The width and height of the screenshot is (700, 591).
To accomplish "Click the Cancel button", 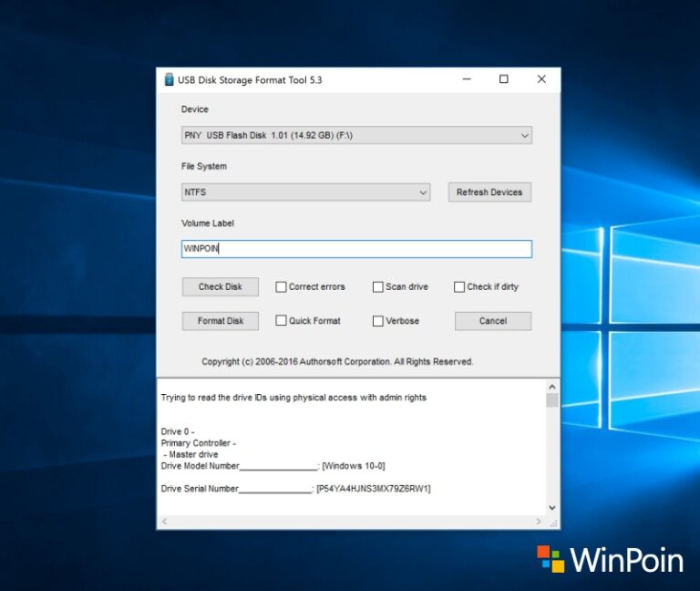I will point(493,321).
